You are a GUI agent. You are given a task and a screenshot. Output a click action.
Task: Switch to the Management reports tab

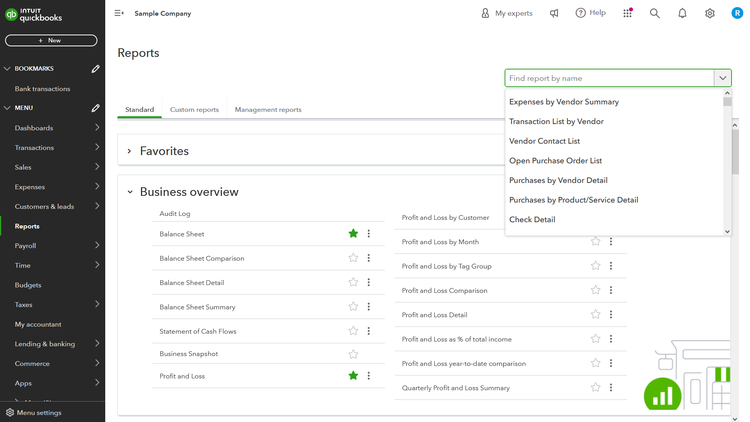[268, 110]
